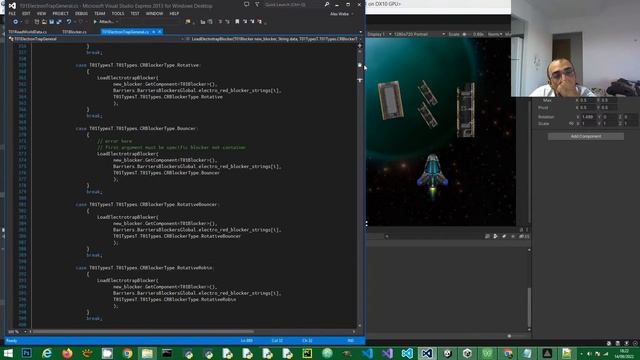Switch to the T01ReadWorldData.cs tab
Screen dimensions: 640x360
click(27, 31)
